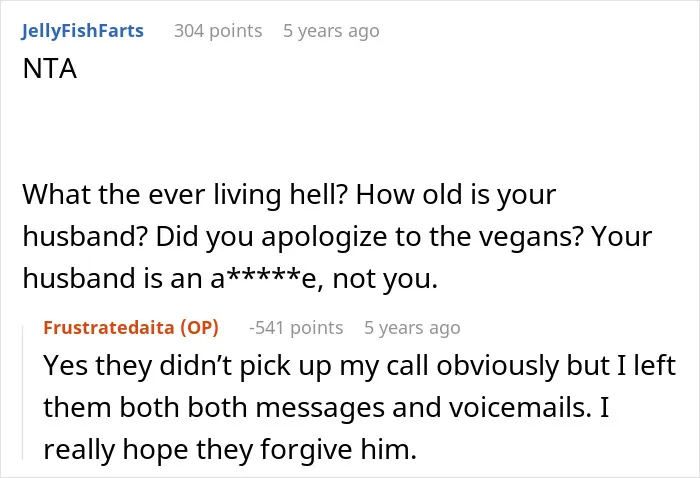
Task: Click the NTA verdict text
Action: point(50,69)
